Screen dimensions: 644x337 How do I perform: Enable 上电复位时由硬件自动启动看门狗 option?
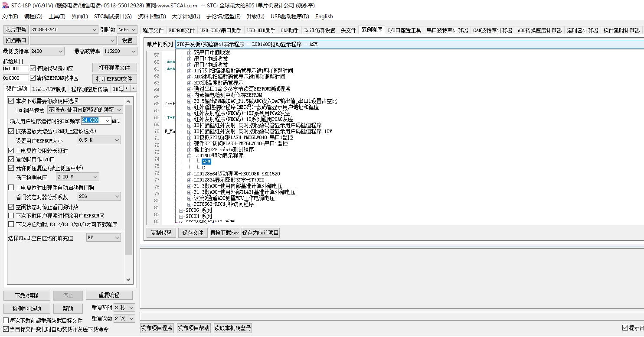tap(11, 188)
